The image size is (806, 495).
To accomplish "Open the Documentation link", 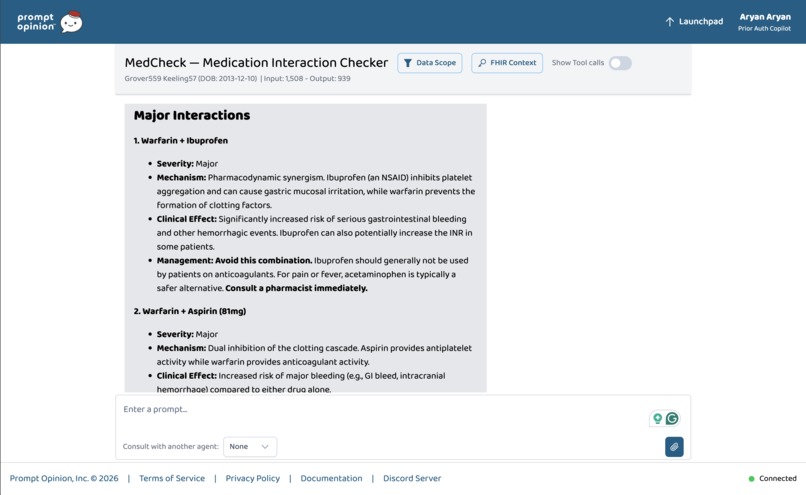I will (331, 479).
